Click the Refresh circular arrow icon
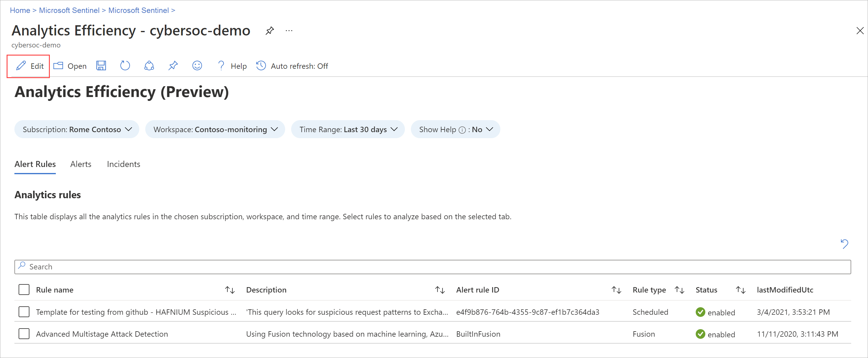868x358 pixels. (125, 66)
